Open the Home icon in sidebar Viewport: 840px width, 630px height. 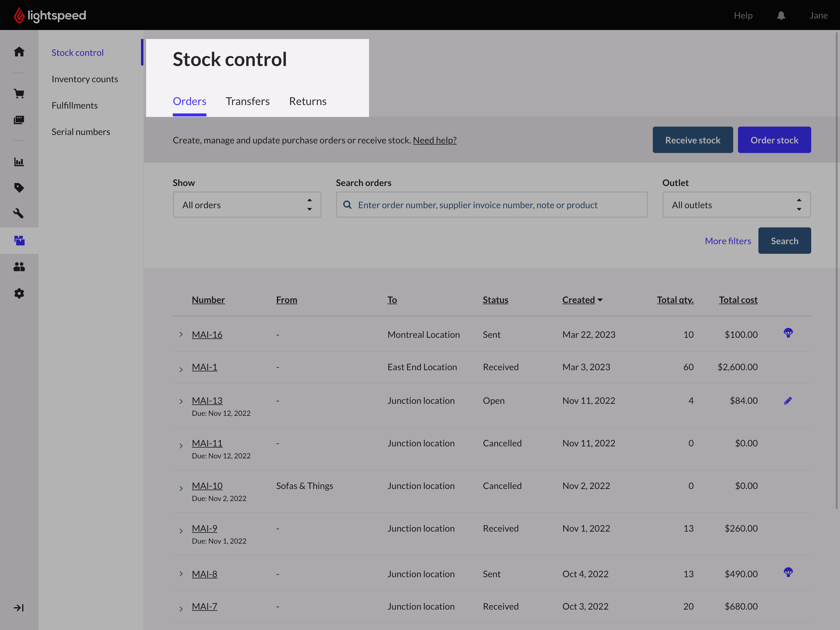19,52
